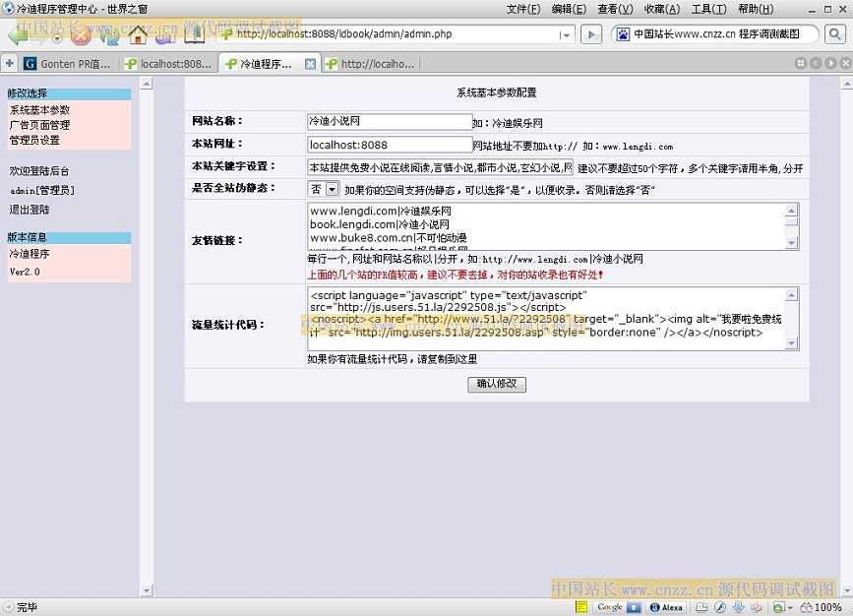The width and height of the screenshot is (853, 616).
Task: Open the 帮助(H) menu
Action: 756,9
